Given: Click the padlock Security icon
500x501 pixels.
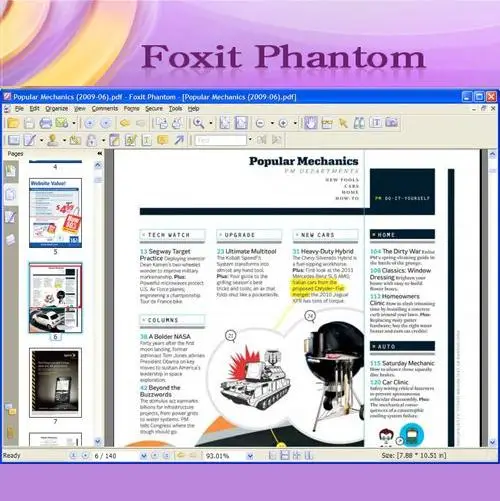Looking at the screenshot, I should 91,140.
